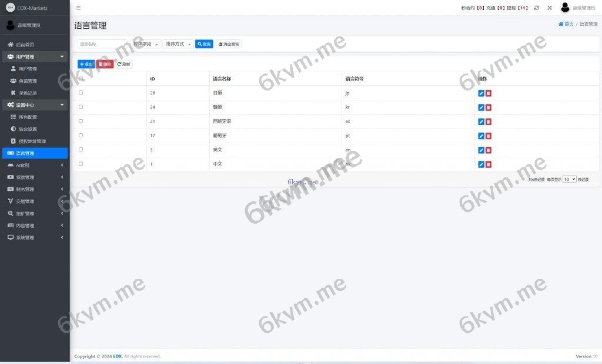The image size is (602, 364).
Task: Expand the 财务管理 sidebar menu
Action: click(x=35, y=189)
